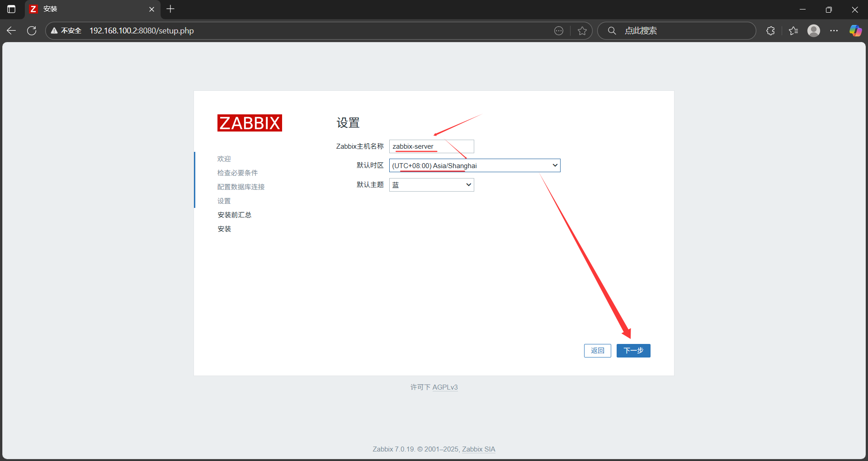Open the Zabbix SIA link
The height and width of the screenshot is (461, 868).
tap(478, 449)
